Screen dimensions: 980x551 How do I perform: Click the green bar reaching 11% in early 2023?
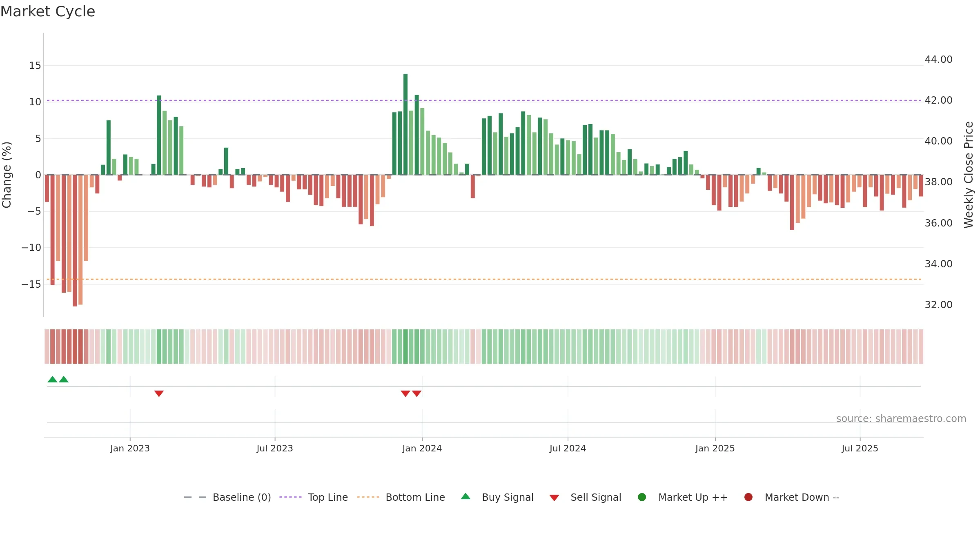159,135
